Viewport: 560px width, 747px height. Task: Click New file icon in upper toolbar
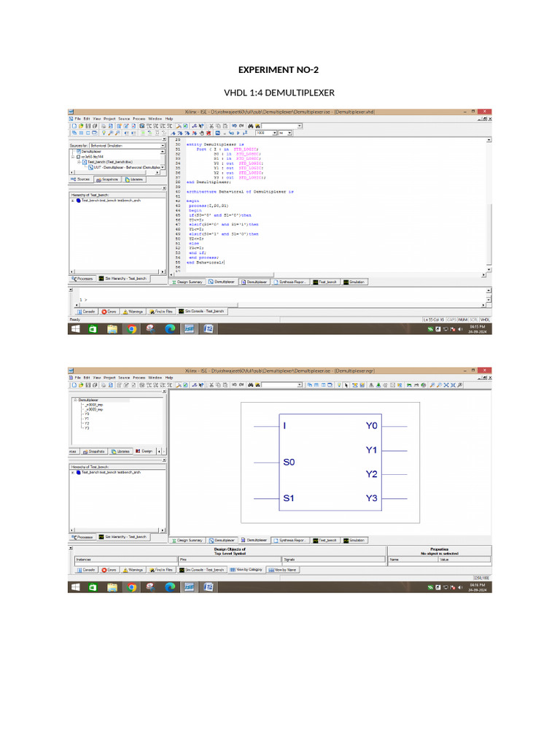(x=74, y=126)
